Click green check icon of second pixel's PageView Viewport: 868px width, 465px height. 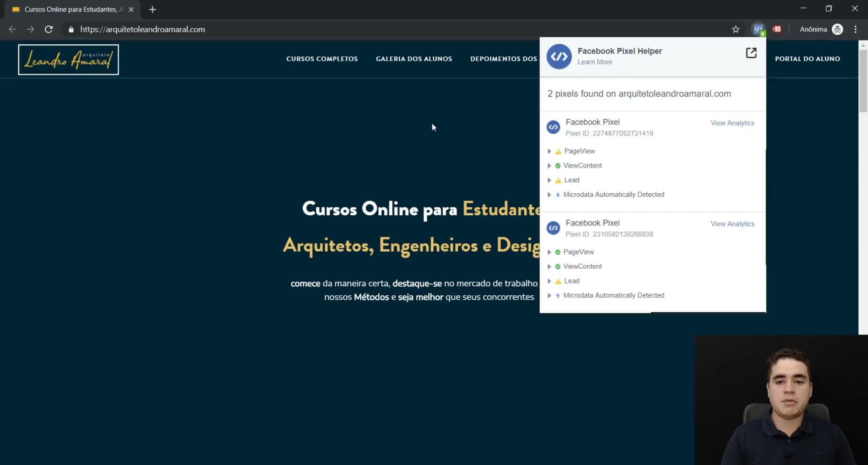(x=558, y=252)
